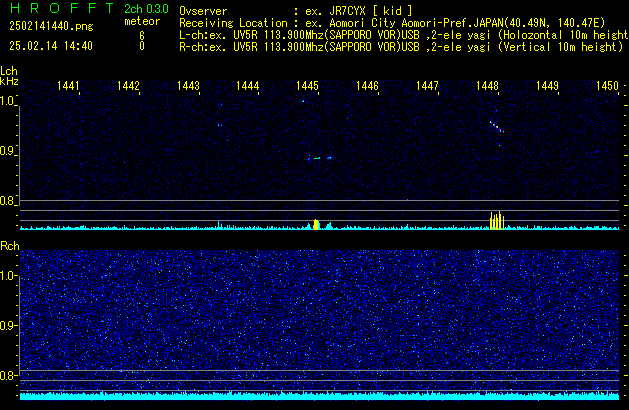This screenshot has width=629, height=410.
Task: Click the kHz axis unit label
Action: tap(9, 81)
